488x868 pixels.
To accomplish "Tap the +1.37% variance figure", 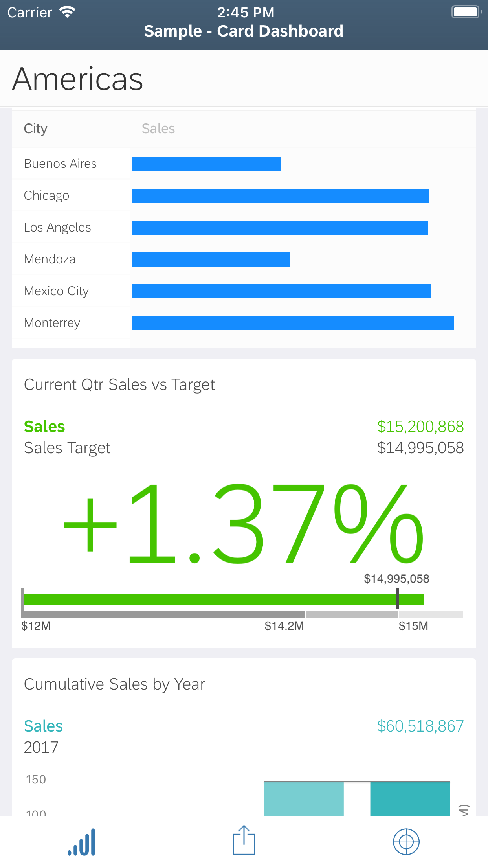I will 244,524.
